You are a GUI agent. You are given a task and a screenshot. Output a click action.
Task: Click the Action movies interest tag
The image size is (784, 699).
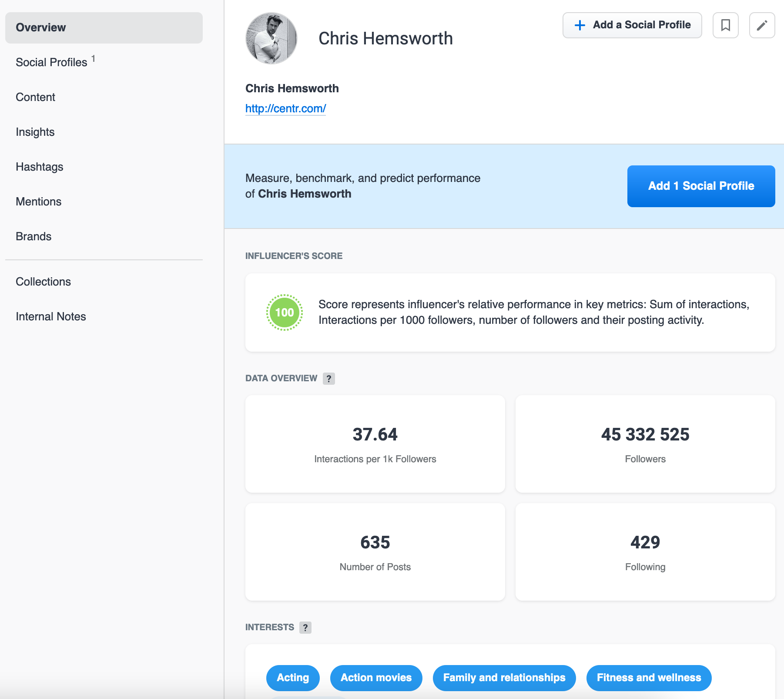(x=376, y=678)
